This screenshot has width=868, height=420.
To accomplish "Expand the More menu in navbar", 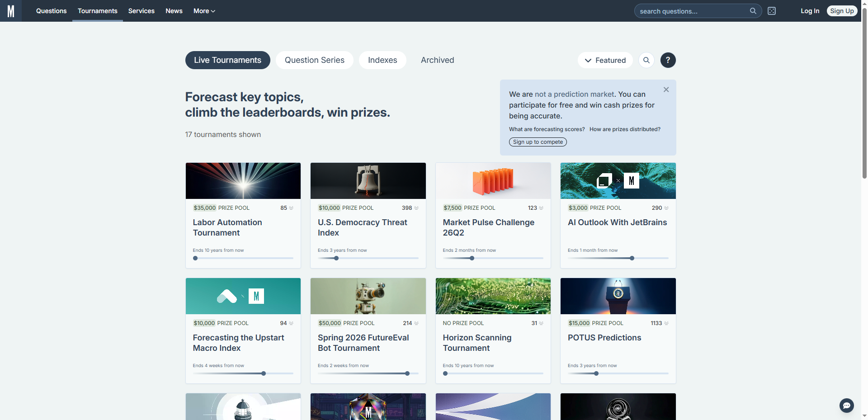I will 204,11.
